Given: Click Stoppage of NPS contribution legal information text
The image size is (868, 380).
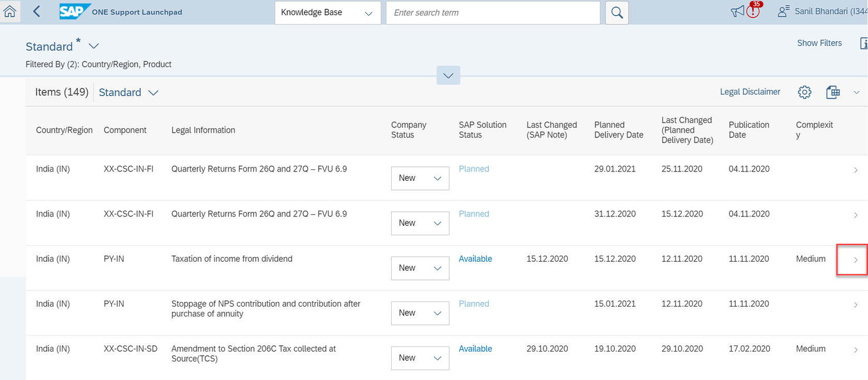Looking at the screenshot, I should (x=266, y=309).
